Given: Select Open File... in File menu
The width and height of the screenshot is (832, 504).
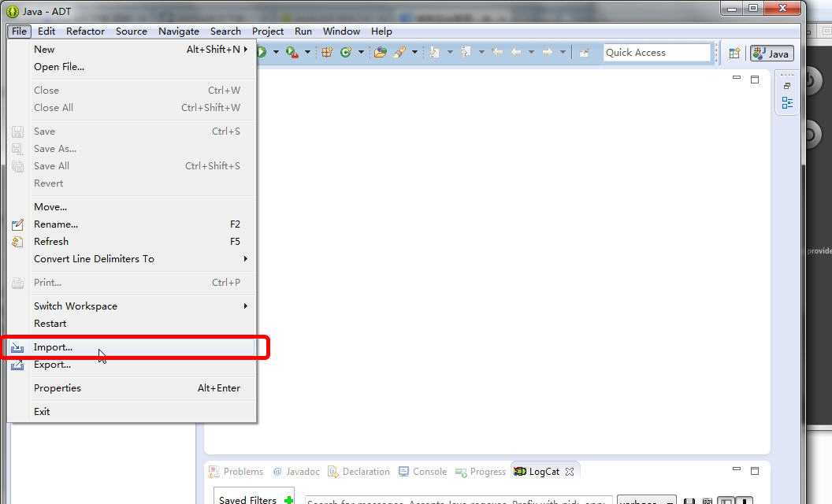Looking at the screenshot, I should [x=132, y=67].
